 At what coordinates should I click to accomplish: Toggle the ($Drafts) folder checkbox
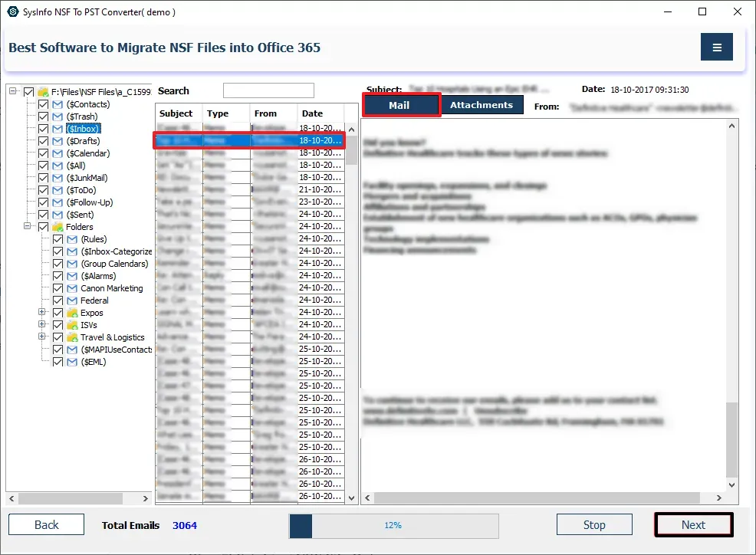(44, 141)
